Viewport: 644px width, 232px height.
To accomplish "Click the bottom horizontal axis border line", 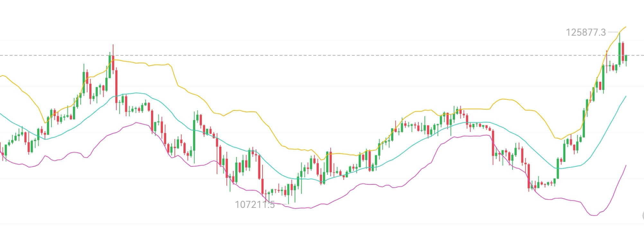I will (321, 224).
